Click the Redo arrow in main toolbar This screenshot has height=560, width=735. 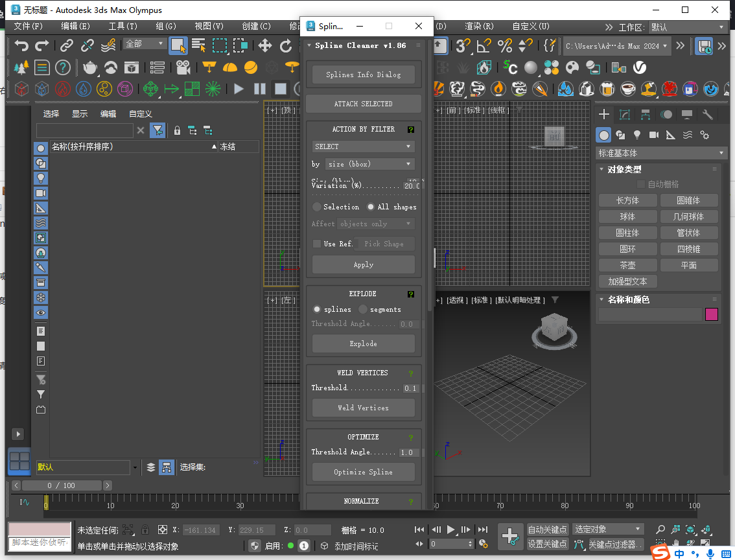coord(42,46)
